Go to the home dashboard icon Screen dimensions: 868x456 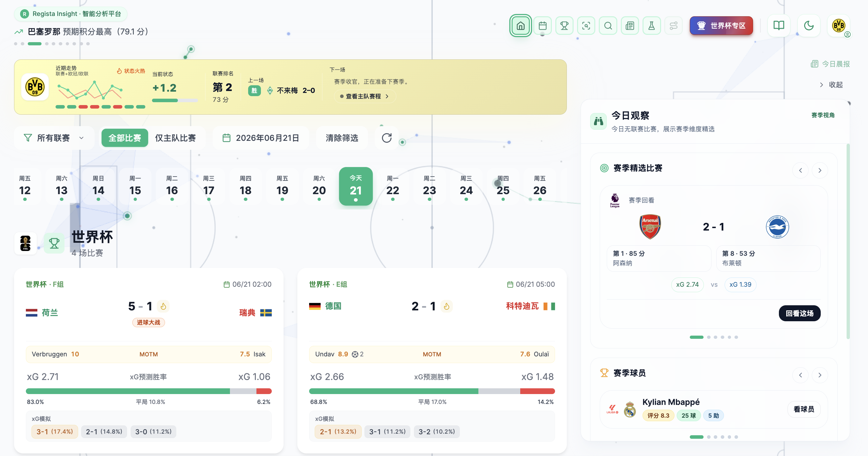click(x=520, y=26)
